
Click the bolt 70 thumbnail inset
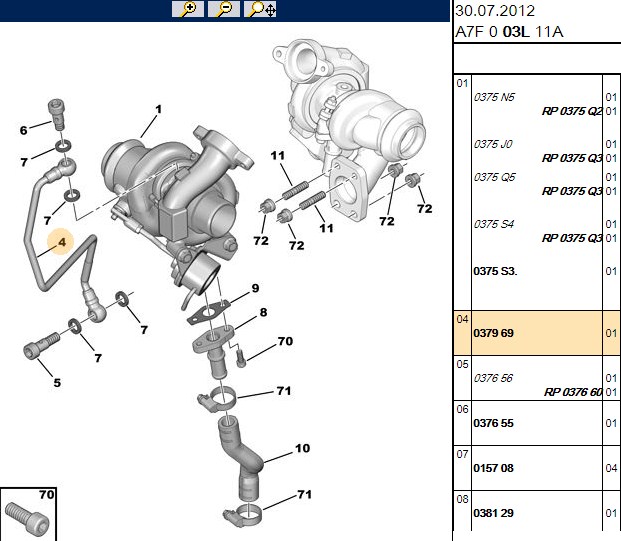(28, 514)
